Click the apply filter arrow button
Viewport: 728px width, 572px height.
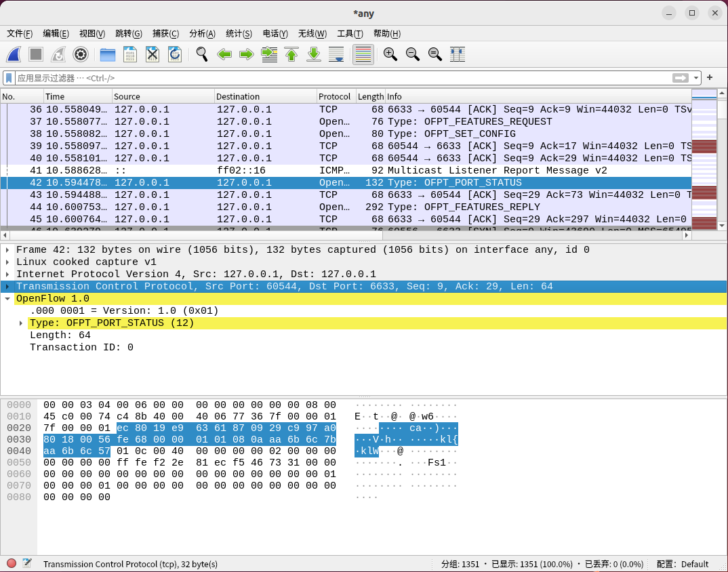(681, 78)
